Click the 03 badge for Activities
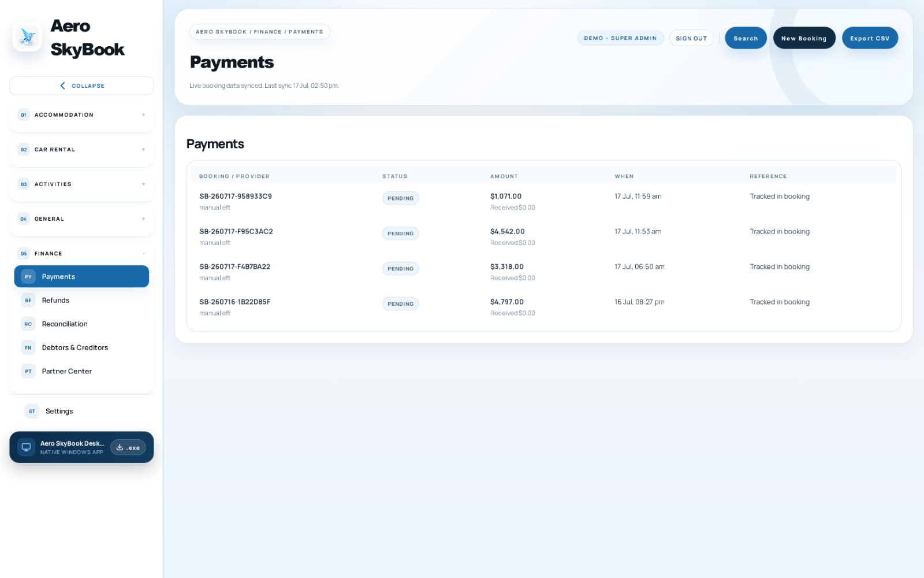This screenshot has width=924, height=578. click(24, 184)
